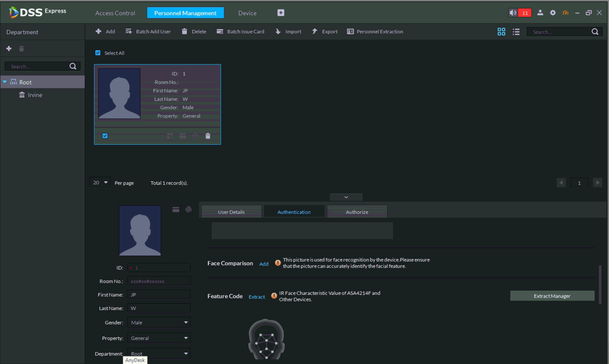Click the Feature Code warning icon
Image resolution: width=609 pixels, height=364 pixels.
tap(274, 296)
